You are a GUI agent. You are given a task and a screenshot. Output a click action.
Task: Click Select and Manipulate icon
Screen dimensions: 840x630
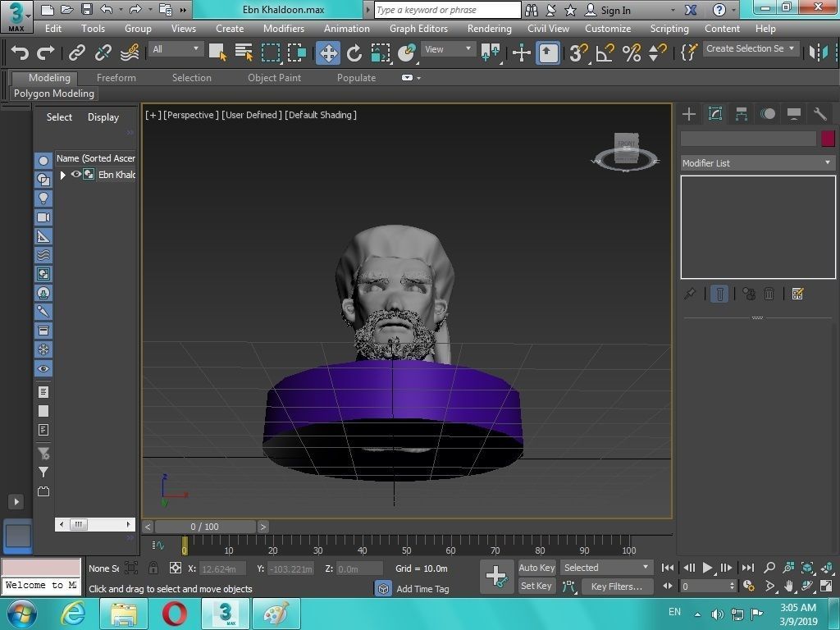tap(521, 52)
